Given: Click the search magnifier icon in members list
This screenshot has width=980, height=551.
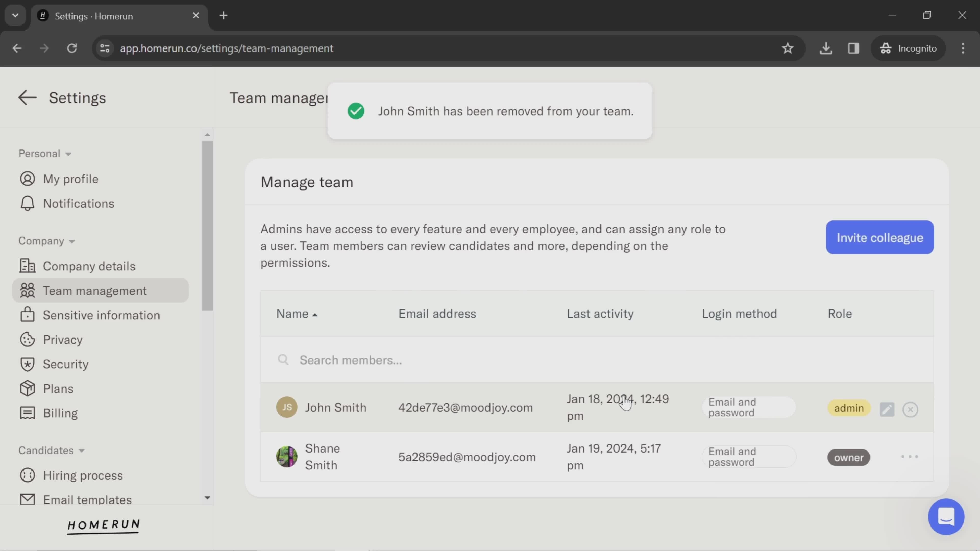Looking at the screenshot, I should pyautogui.click(x=283, y=359).
